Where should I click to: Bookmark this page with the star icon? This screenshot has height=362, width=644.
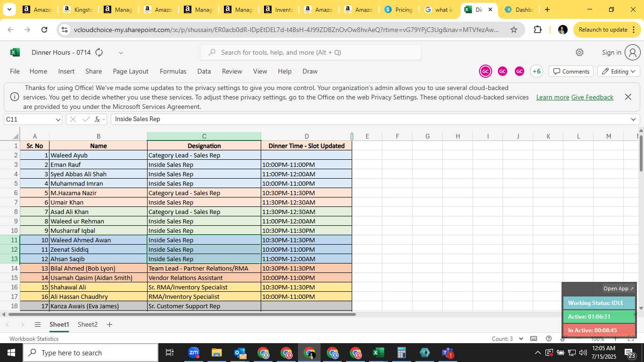click(x=514, y=30)
